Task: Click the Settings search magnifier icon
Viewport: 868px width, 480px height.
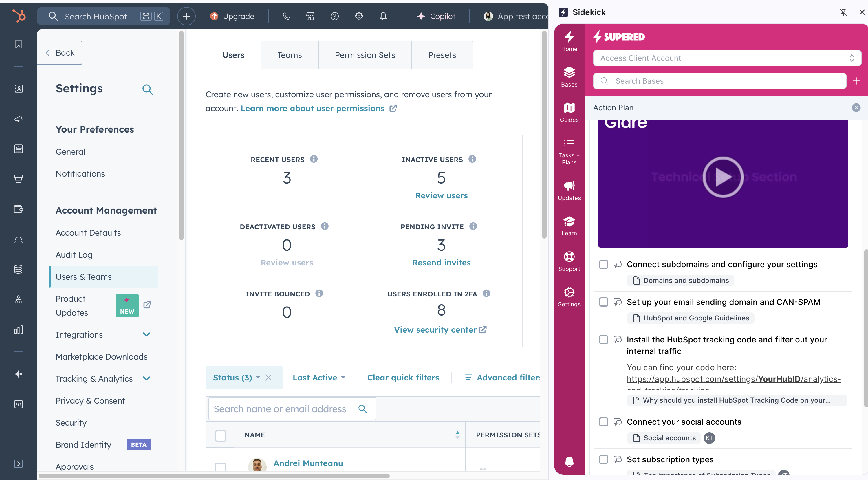Action: (x=148, y=89)
